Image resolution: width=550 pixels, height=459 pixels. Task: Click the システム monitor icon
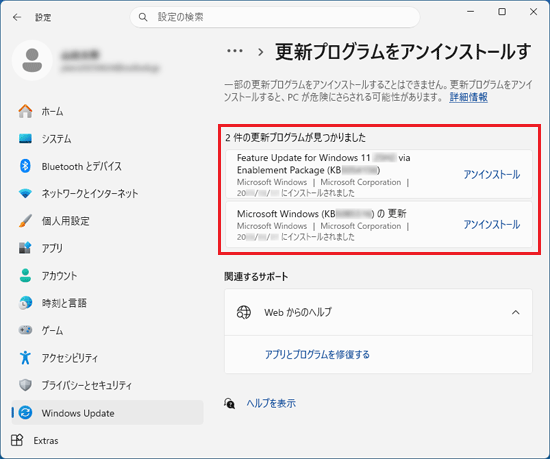25,139
